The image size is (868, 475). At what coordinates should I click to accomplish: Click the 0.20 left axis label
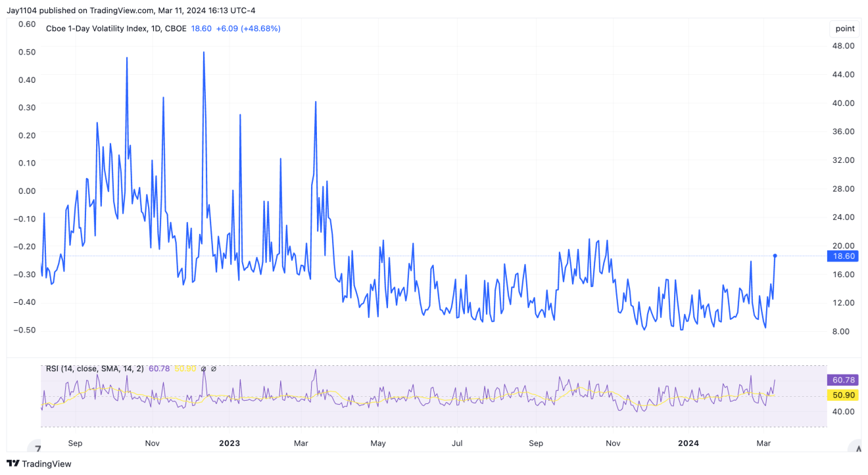27,135
